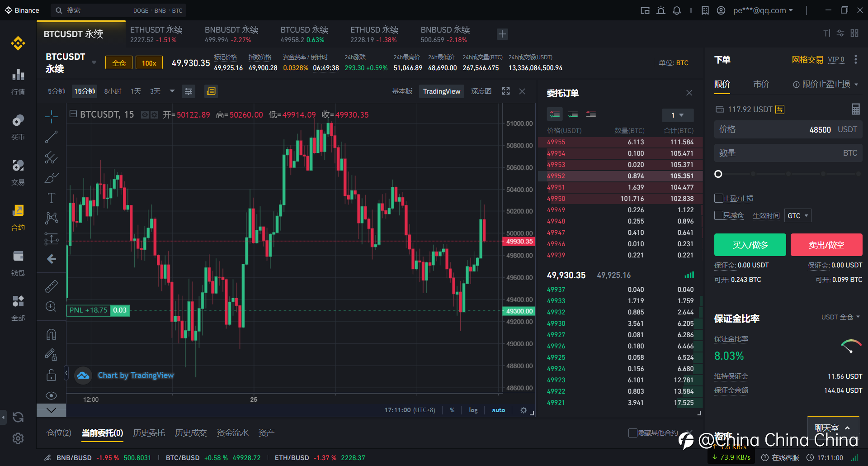This screenshot has height=466, width=868.
Task: Toggle lock all drawings tool
Action: 52,375
